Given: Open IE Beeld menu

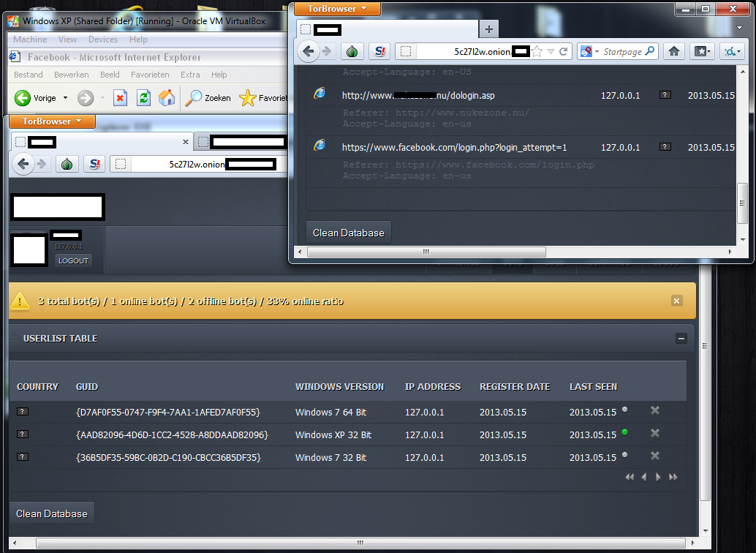Looking at the screenshot, I should pyautogui.click(x=110, y=75).
